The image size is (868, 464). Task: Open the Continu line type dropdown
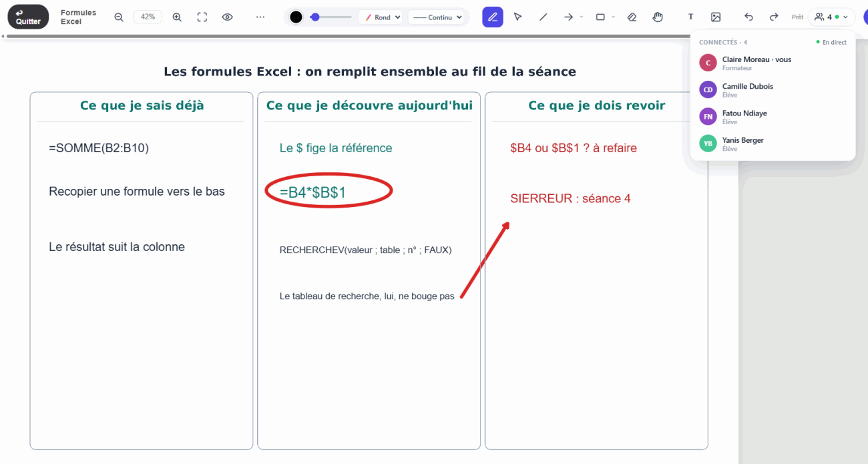pos(437,17)
